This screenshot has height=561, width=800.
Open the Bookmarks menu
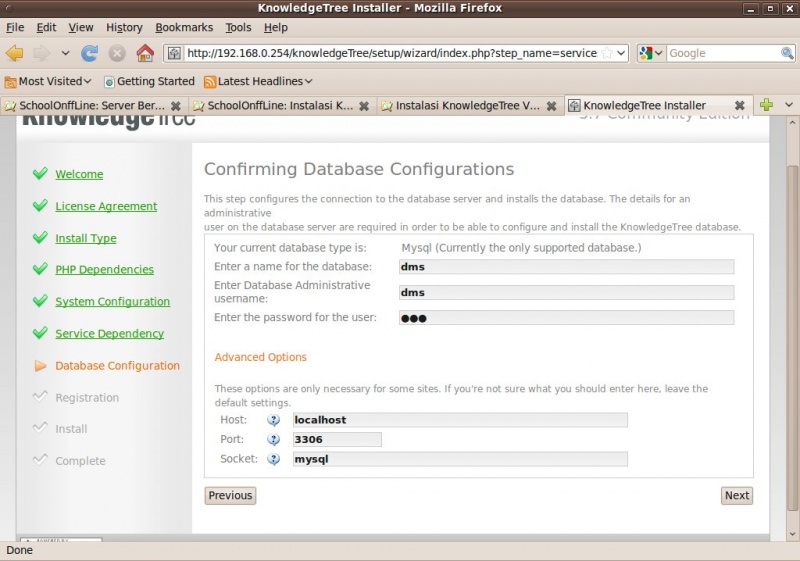click(184, 27)
